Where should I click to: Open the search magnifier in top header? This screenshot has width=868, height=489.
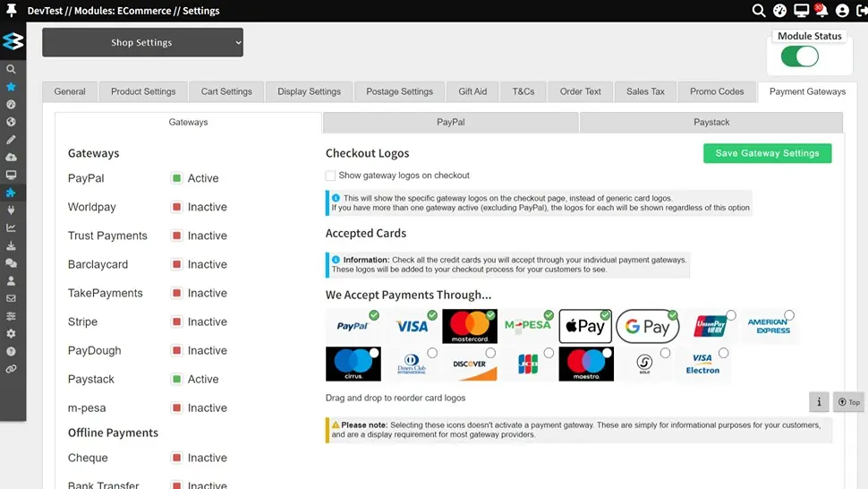759,11
